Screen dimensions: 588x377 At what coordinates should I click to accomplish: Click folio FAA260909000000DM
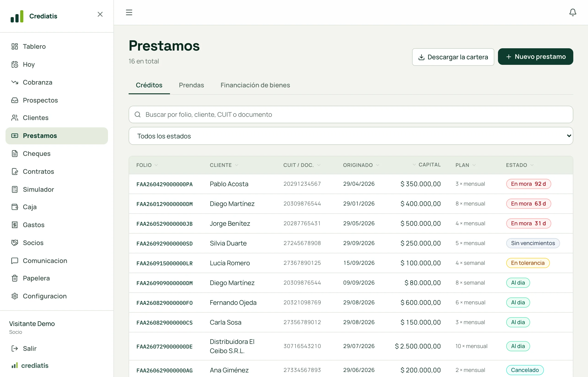click(x=164, y=283)
